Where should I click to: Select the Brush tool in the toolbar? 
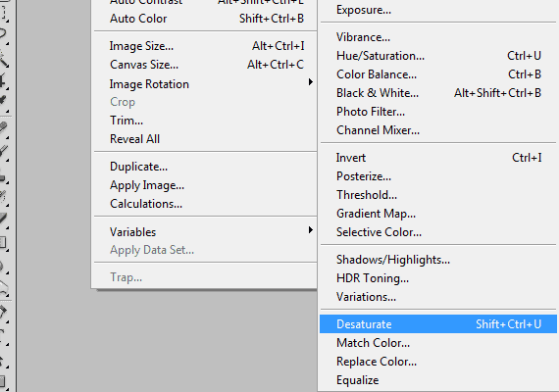click(4, 150)
